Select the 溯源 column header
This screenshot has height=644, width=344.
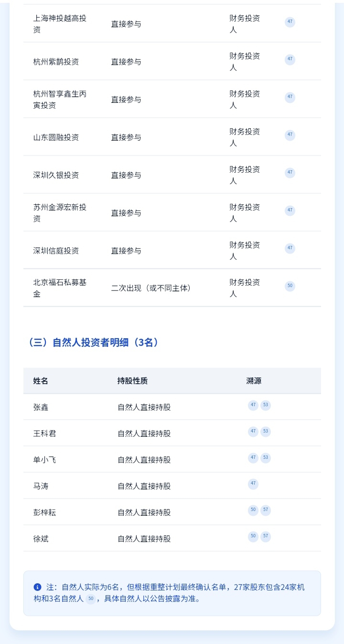tap(254, 381)
